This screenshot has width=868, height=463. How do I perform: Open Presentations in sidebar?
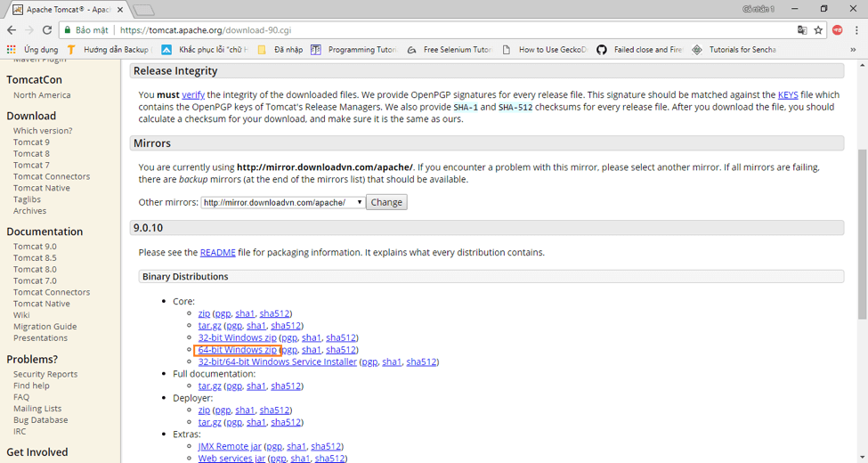coord(40,337)
